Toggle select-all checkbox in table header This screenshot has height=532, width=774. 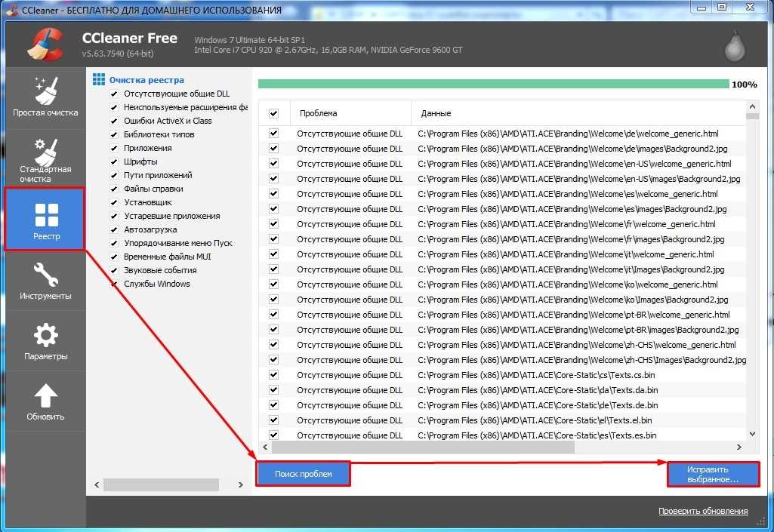click(273, 113)
